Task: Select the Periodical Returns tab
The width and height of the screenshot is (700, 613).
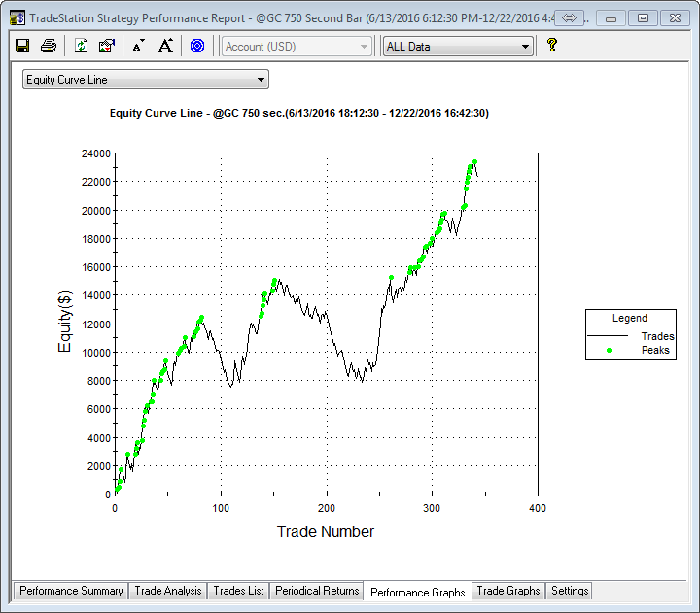Action: coord(317,591)
